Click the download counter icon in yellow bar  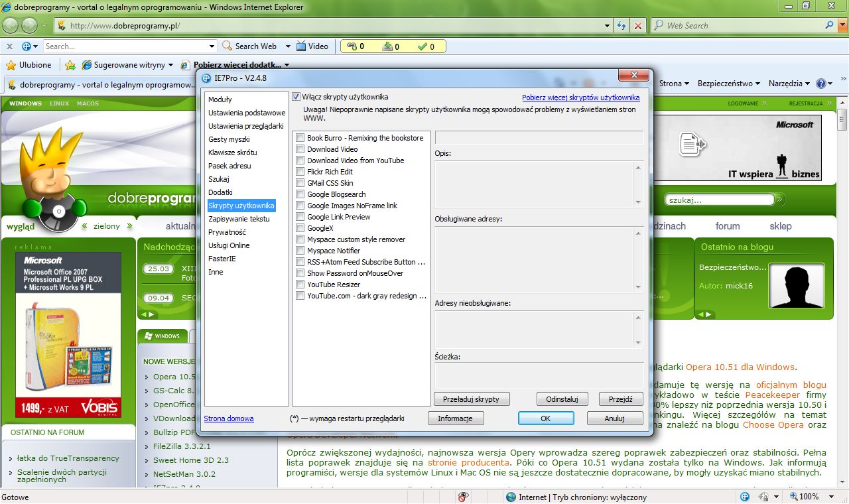click(388, 46)
